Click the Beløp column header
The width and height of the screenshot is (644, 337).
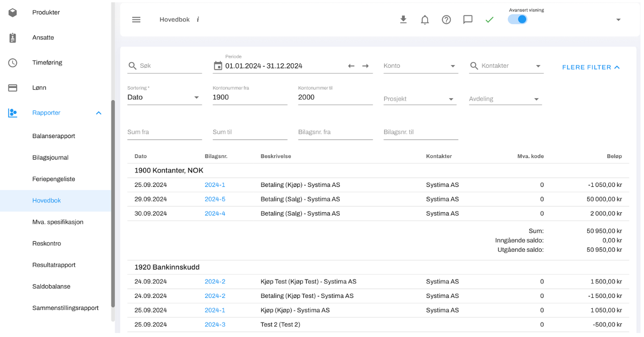click(x=614, y=156)
